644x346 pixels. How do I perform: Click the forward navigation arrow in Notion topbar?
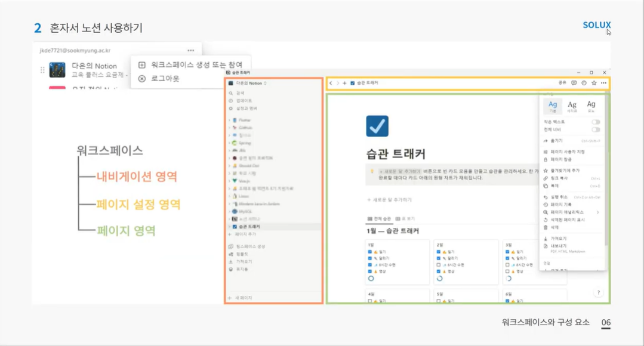[338, 83]
